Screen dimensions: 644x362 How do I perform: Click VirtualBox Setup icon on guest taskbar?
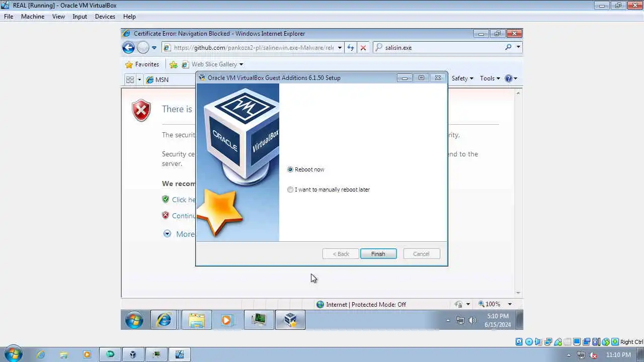coord(290,320)
